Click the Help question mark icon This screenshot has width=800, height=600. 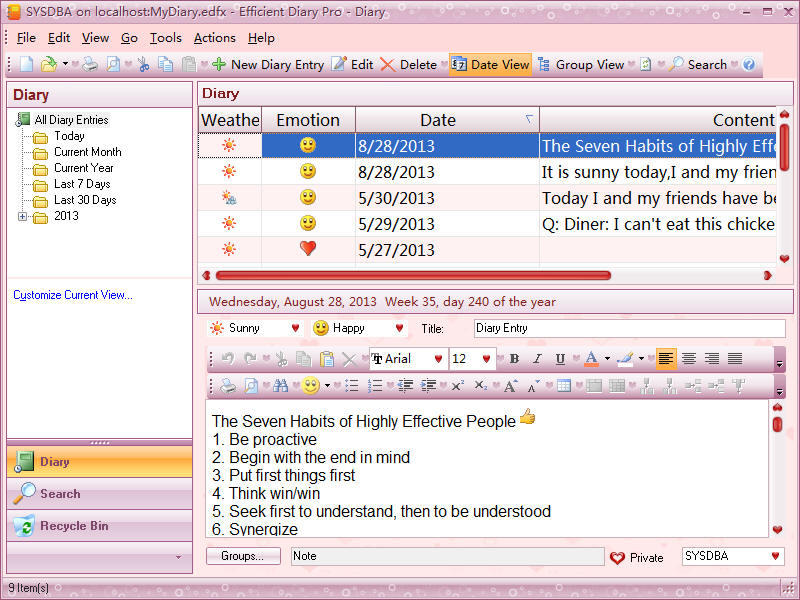click(748, 64)
